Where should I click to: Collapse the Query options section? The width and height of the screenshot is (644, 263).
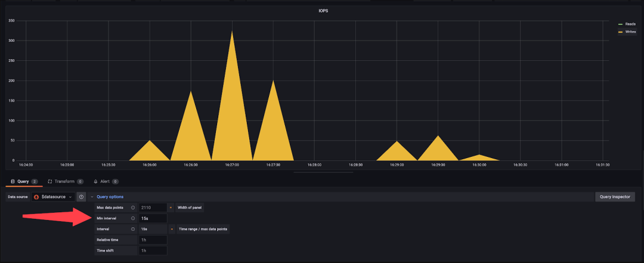pos(92,197)
